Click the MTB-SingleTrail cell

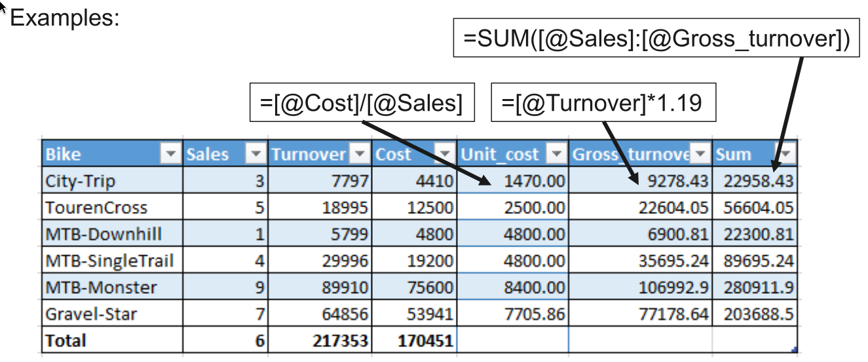(112, 260)
